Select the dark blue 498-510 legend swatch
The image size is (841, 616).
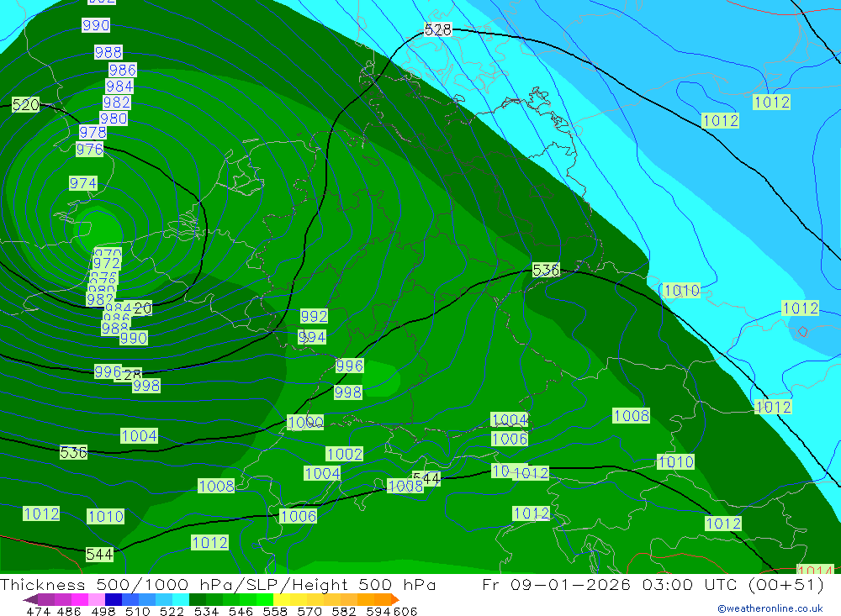[114, 599]
